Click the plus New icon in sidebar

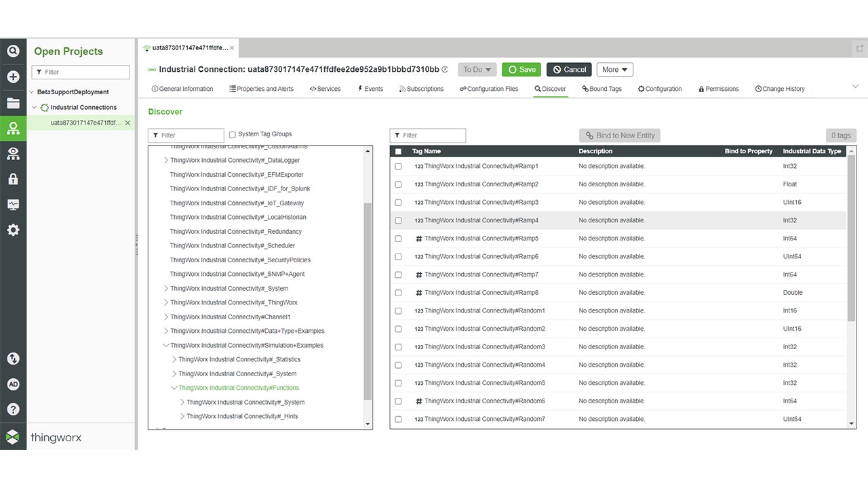[13, 77]
